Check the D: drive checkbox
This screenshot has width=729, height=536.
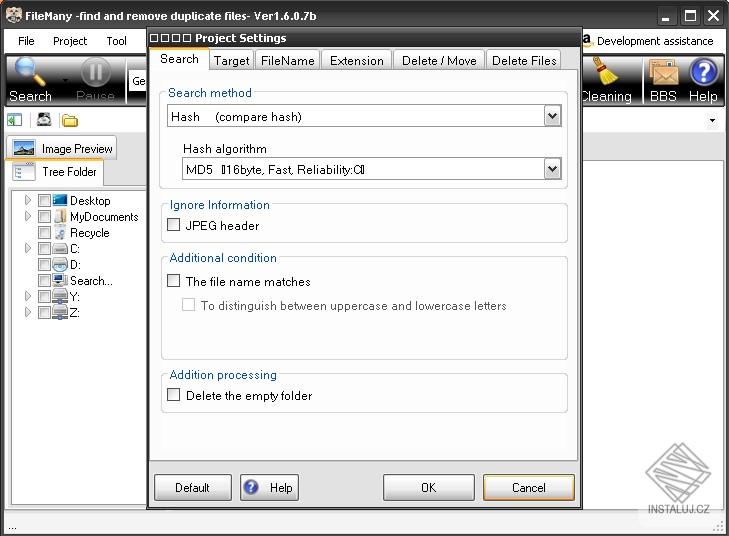point(44,265)
